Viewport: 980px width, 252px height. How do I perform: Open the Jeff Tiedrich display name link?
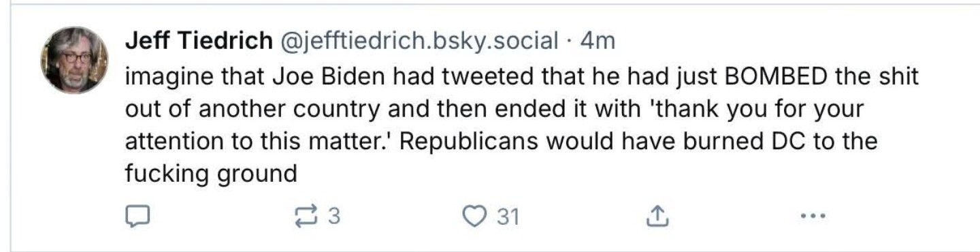click(198, 42)
